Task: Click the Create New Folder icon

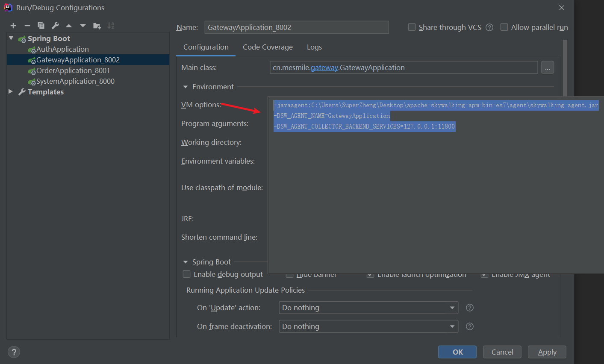Action: pyautogui.click(x=97, y=26)
